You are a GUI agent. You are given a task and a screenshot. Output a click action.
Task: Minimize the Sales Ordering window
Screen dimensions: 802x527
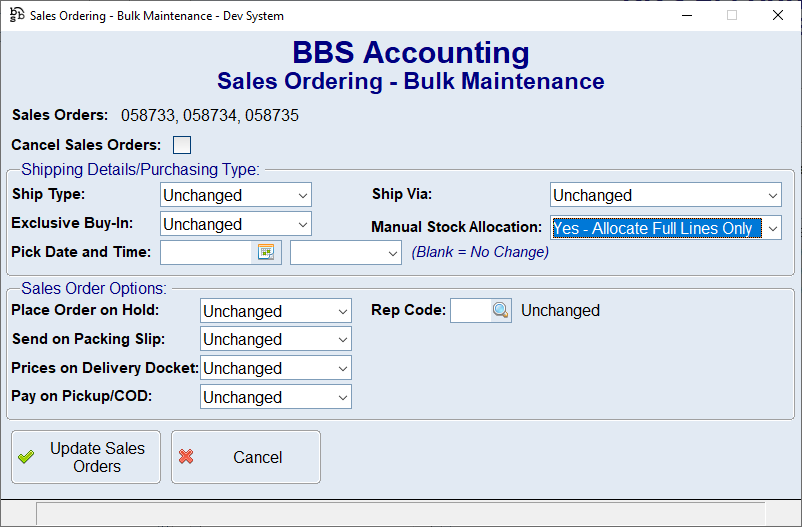pos(685,15)
